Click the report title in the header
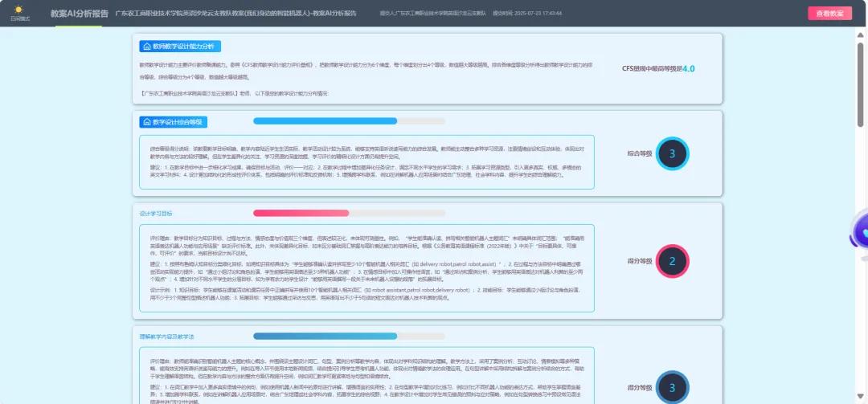 click(x=235, y=14)
